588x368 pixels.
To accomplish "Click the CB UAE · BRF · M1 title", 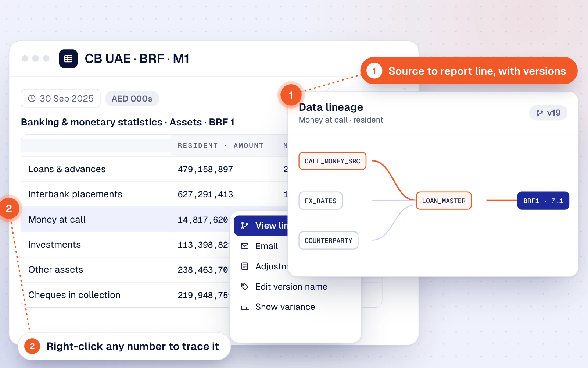I will click(x=137, y=59).
